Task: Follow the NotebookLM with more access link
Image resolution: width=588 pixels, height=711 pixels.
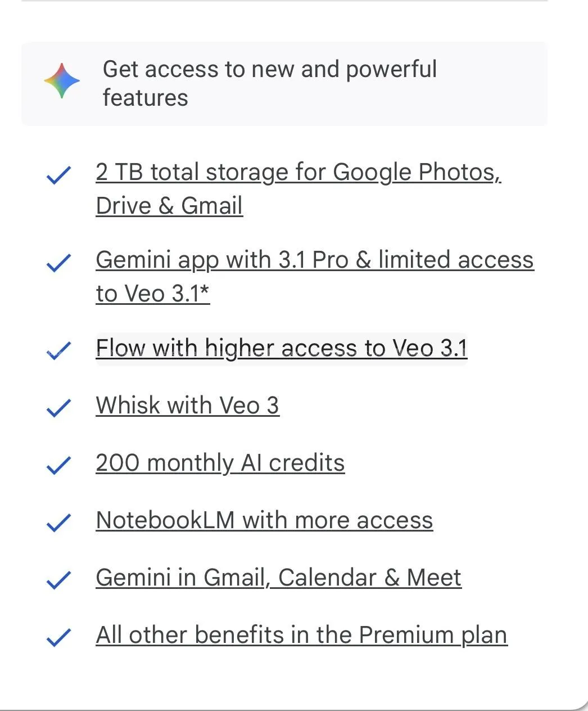Action: coord(264,521)
